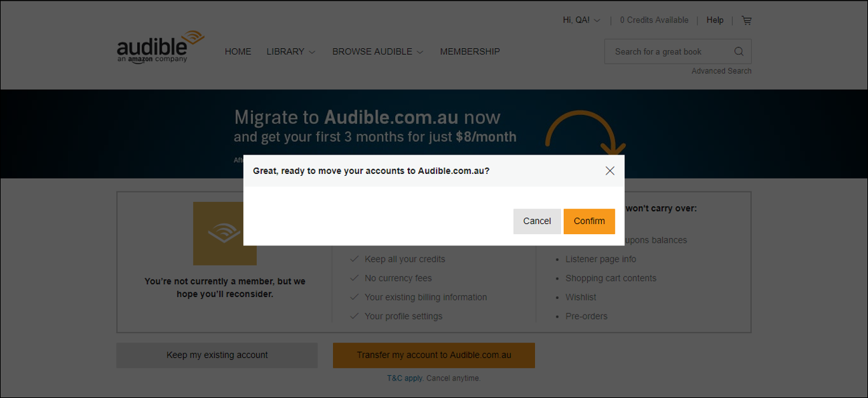Viewport: 868px width, 398px height.
Task: Click 'Keep my existing account'
Action: coord(217,355)
